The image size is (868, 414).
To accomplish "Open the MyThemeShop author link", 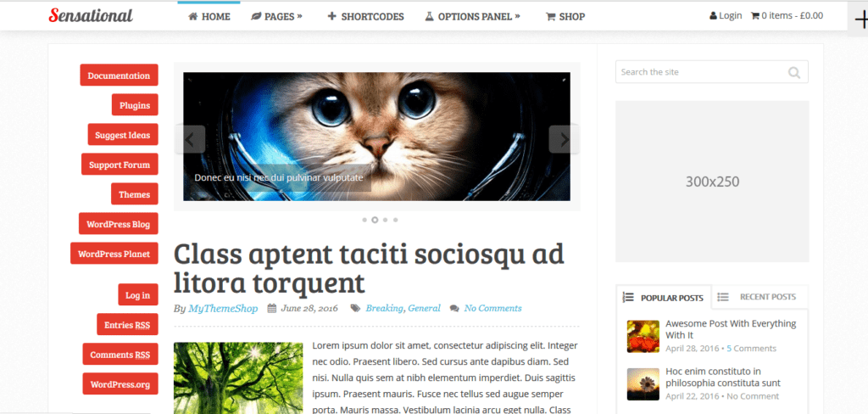I will [223, 308].
